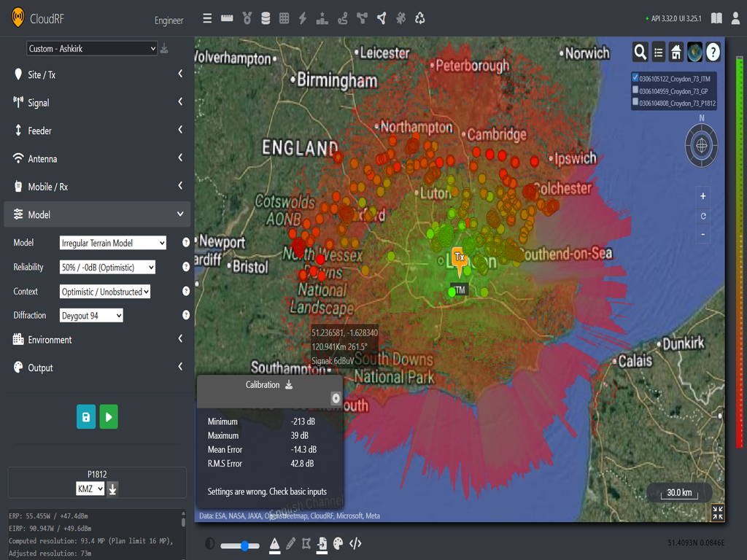747x560 pixels.
Task: Enable the 0306104808_Croydon_73_P1812 layer
Action: click(x=636, y=102)
